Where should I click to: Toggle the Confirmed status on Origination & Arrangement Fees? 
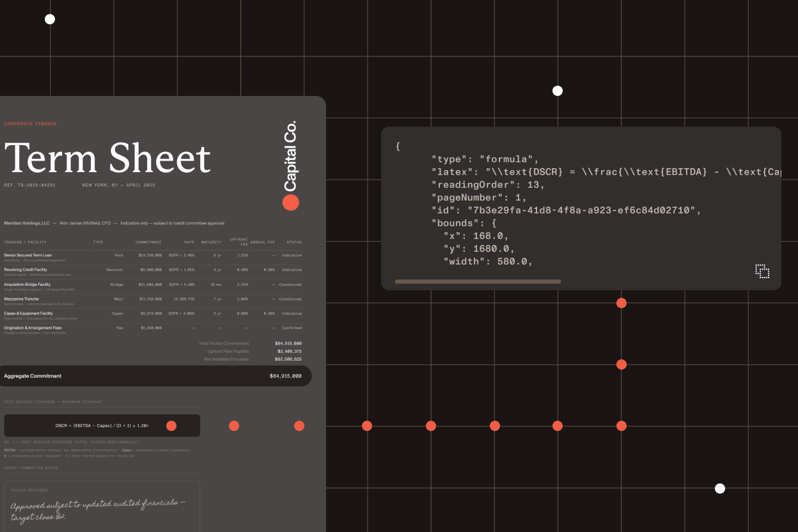[x=292, y=327]
